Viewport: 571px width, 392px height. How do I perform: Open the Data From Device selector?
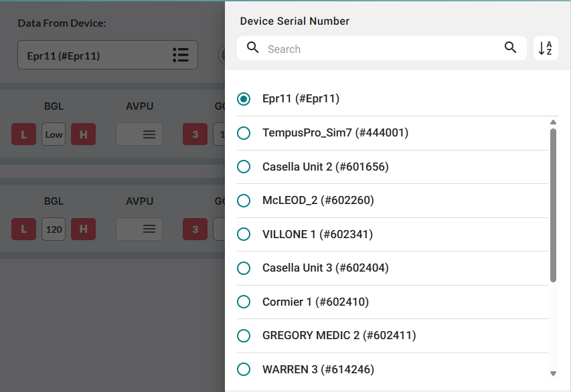pyautogui.click(x=107, y=55)
